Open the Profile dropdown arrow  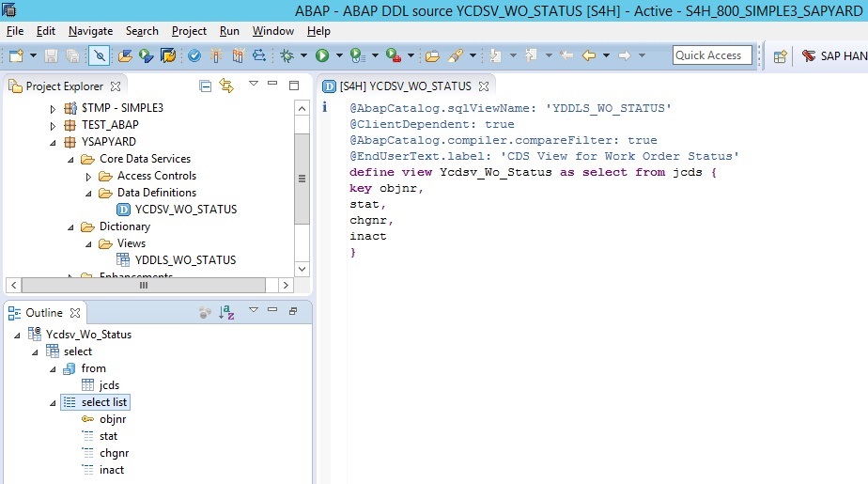click(375, 55)
